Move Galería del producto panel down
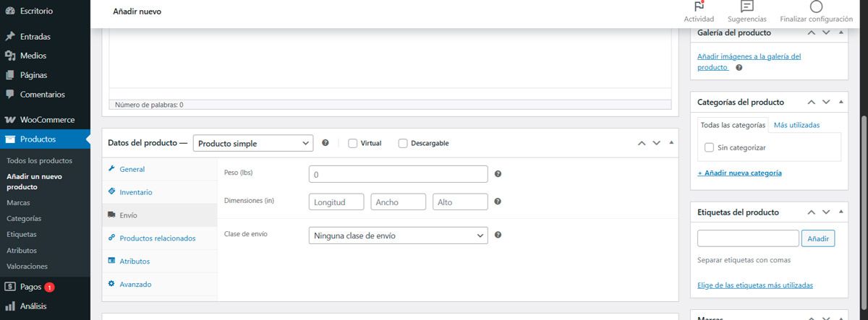868x320 pixels. (x=827, y=33)
